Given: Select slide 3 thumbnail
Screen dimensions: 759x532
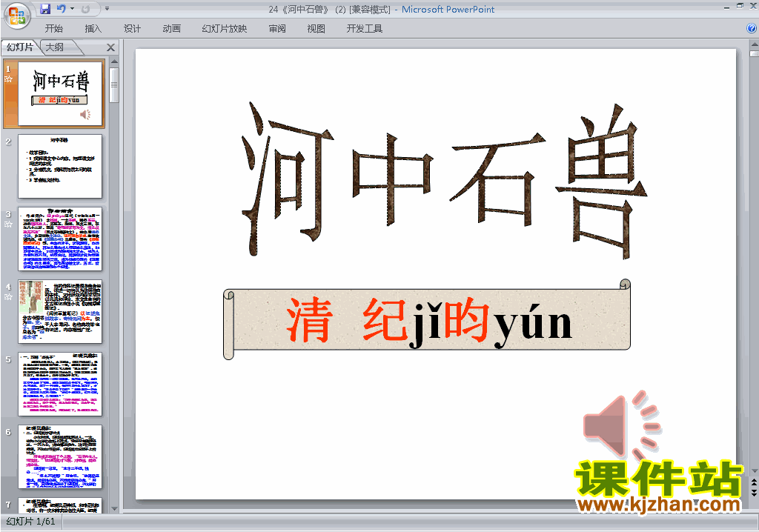Looking at the screenshot, I should point(60,239).
